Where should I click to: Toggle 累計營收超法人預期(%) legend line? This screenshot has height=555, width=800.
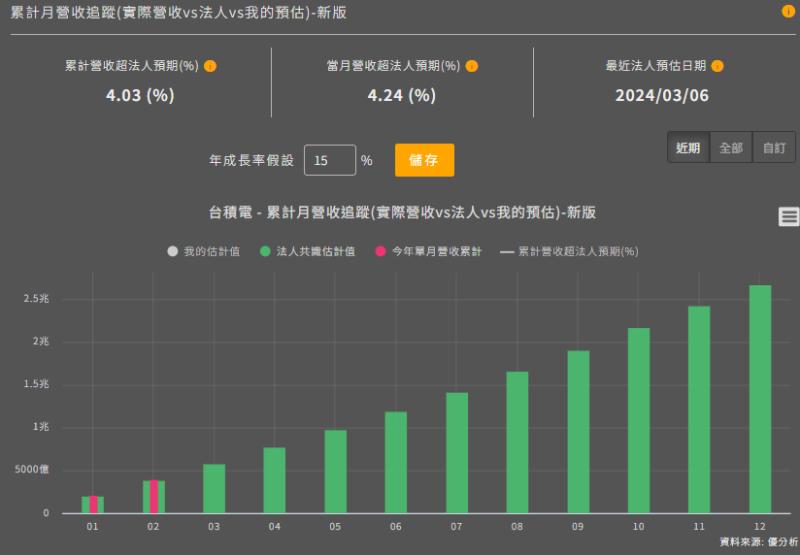[569, 251]
